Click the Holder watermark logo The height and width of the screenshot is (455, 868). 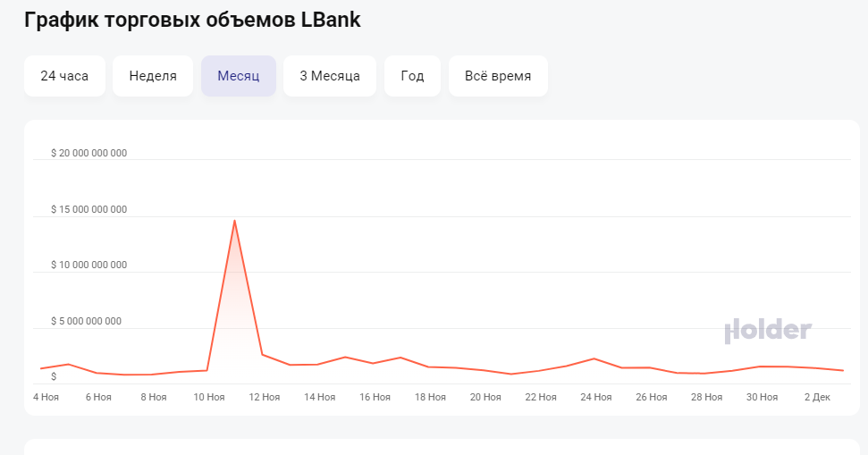point(768,331)
